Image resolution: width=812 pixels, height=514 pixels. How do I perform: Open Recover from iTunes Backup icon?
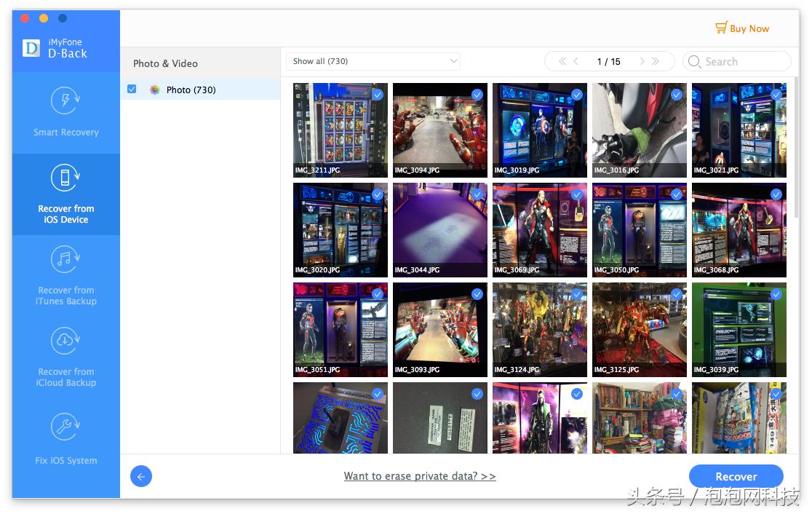point(65,259)
